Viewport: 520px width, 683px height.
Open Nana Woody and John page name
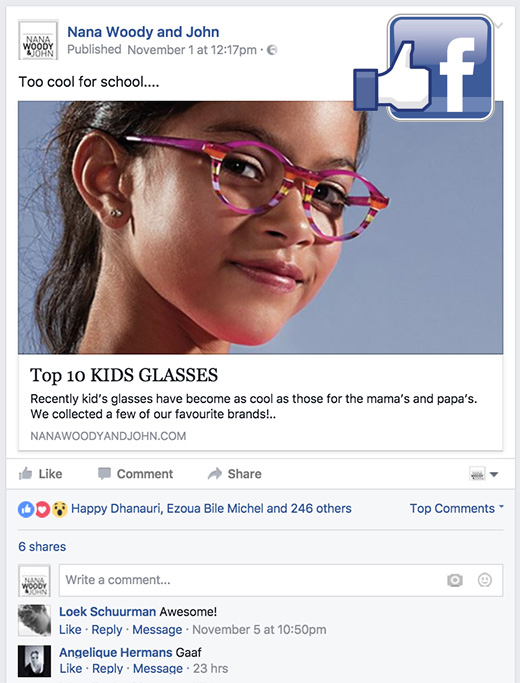[143, 32]
